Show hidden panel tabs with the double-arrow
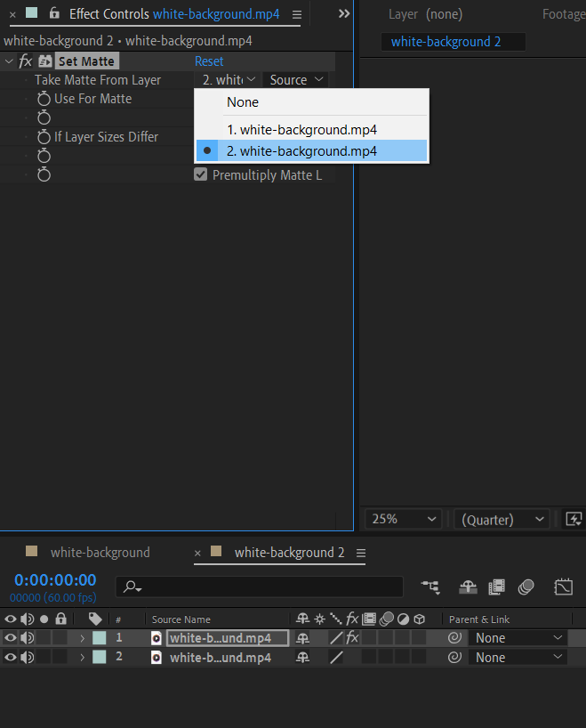The height and width of the screenshot is (728, 586). point(344,13)
